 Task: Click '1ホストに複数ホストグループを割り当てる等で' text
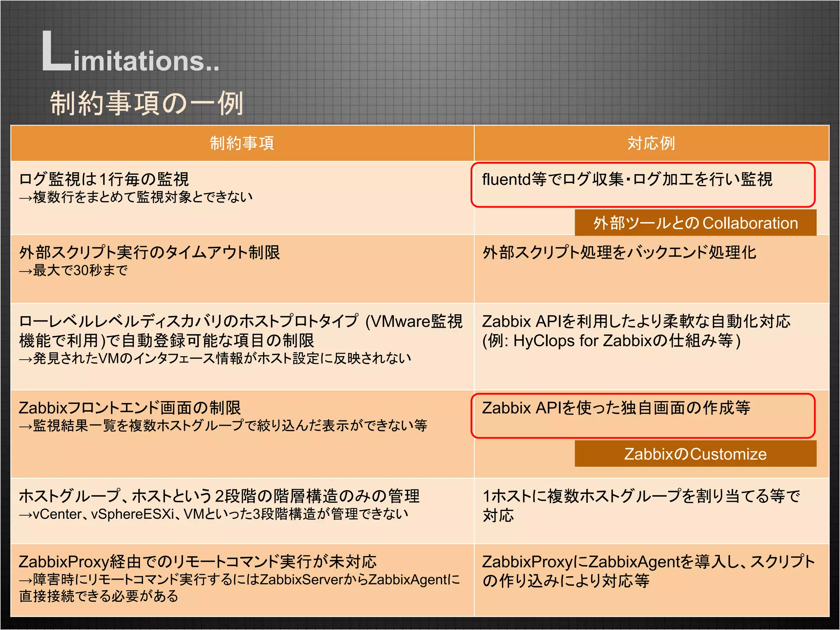coord(641,496)
